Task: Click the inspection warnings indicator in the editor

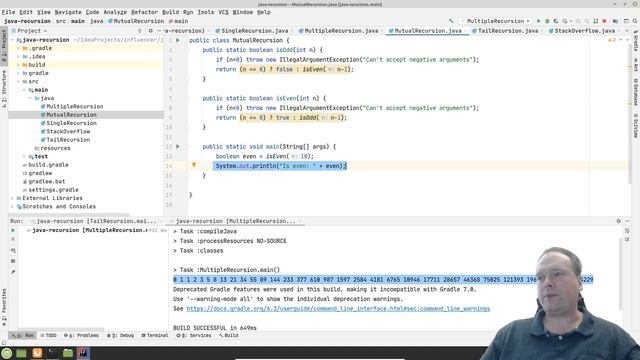Action: click(x=612, y=40)
